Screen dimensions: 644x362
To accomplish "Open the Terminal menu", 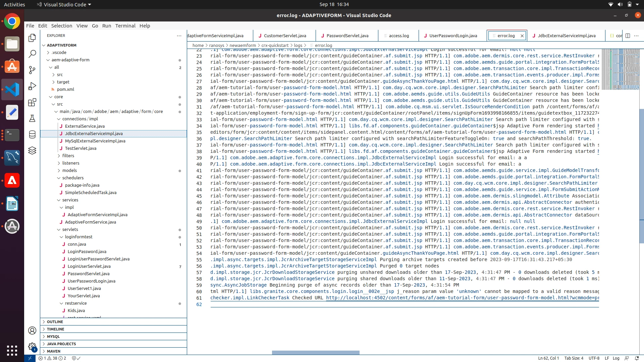I will (125, 26).
